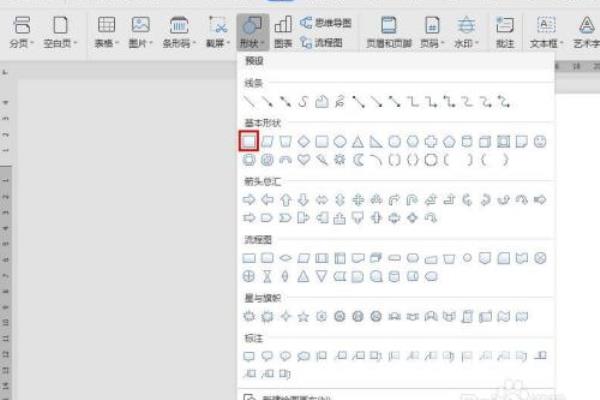This screenshot has width=600, height=400.
Task: Expand the 表格 table dropdown
Action: click(x=106, y=32)
